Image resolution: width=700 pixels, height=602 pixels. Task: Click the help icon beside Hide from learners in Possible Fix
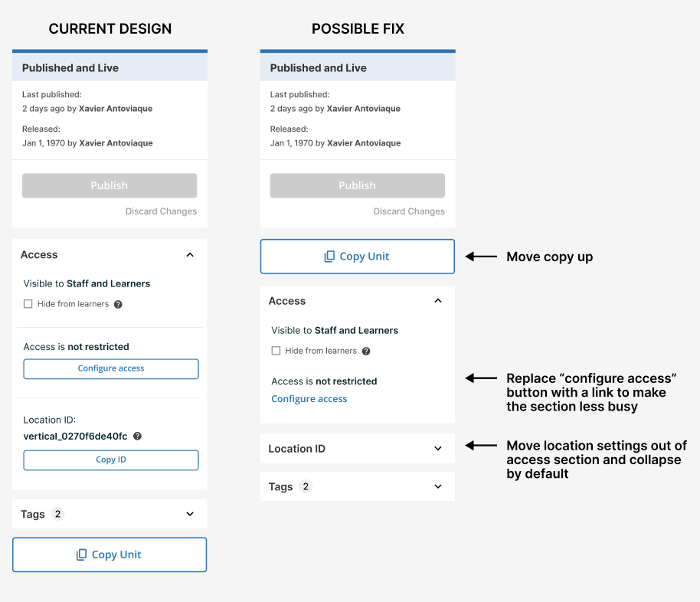tap(368, 351)
